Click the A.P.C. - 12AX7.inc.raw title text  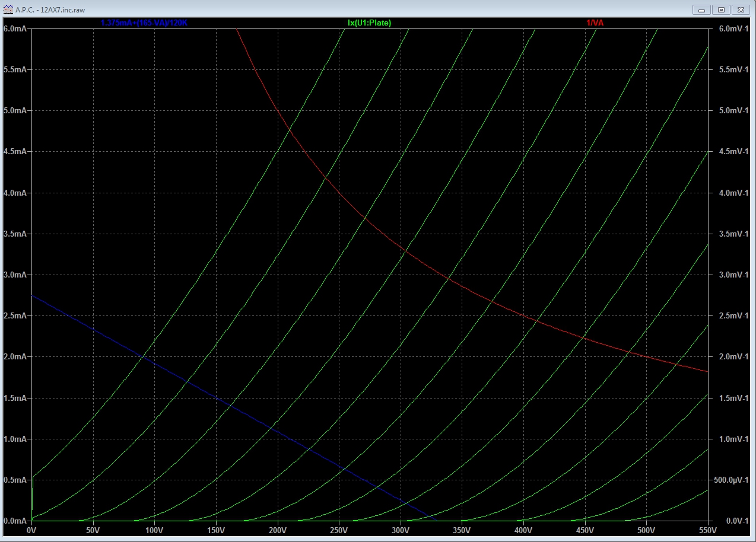(51, 10)
